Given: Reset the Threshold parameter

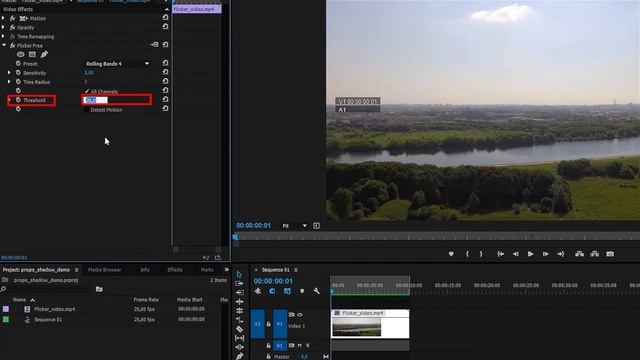Looking at the screenshot, I should (165, 99).
